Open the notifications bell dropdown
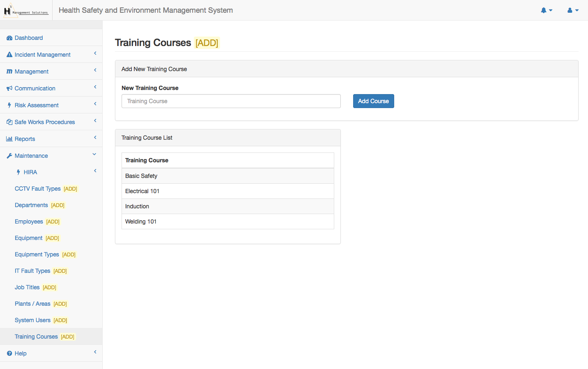 coord(546,10)
